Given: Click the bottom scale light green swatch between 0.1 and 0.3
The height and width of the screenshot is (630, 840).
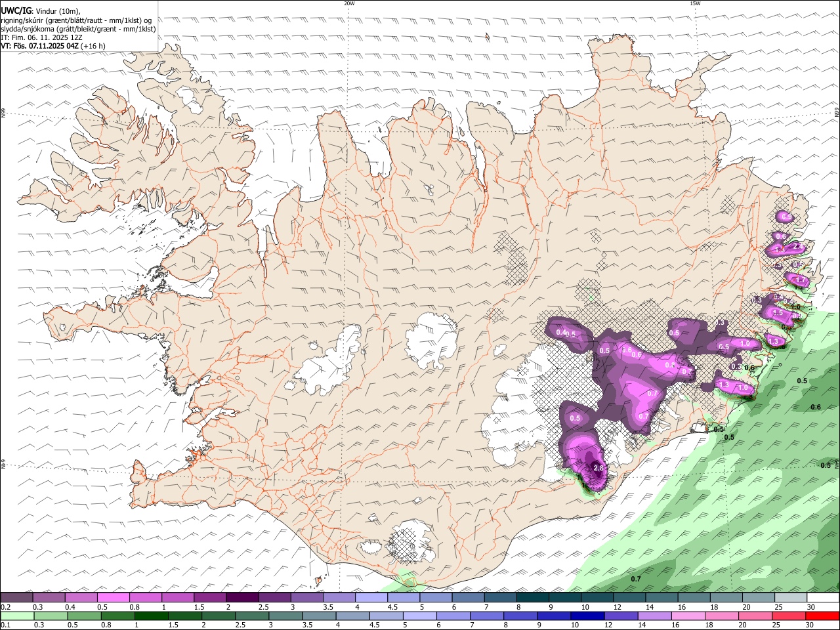Looking at the screenshot, I should (x=18, y=616).
